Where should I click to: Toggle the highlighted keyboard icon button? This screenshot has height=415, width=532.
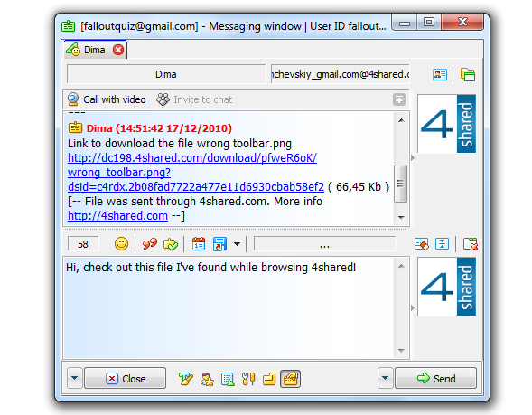290,379
